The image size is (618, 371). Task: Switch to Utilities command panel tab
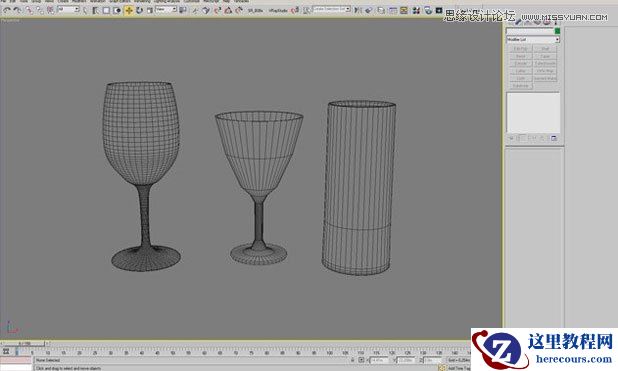click(555, 22)
